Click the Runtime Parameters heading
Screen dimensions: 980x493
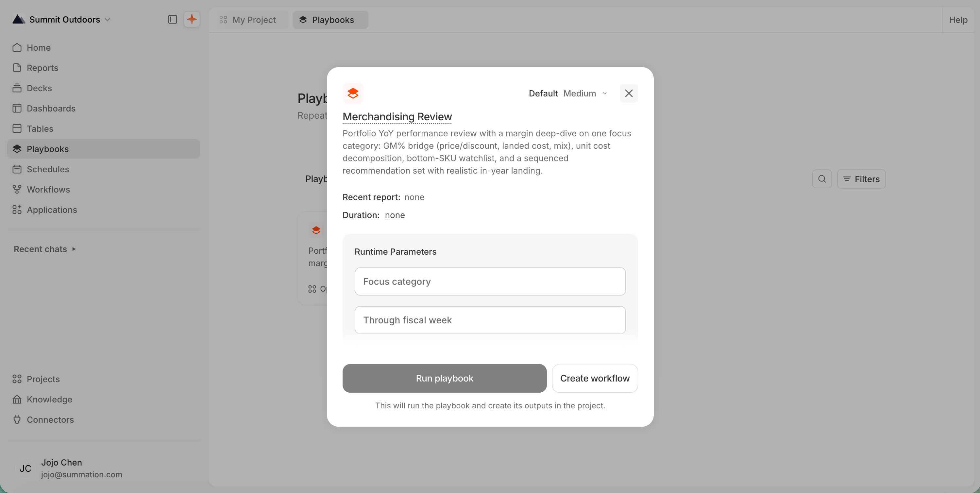click(x=396, y=252)
